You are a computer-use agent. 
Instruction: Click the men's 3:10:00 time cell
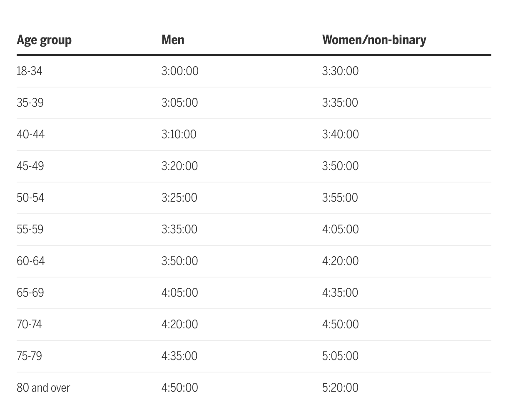coord(179,135)
